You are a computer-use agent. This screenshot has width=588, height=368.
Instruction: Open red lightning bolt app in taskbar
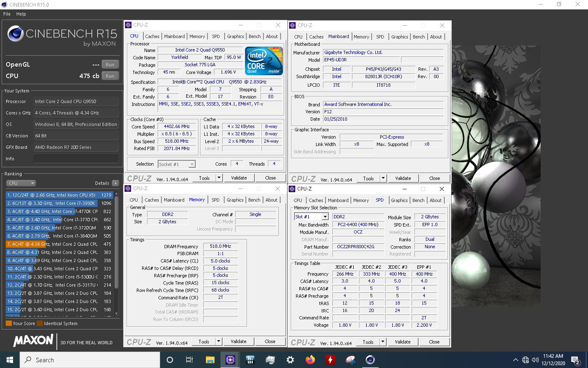[330, 360]
